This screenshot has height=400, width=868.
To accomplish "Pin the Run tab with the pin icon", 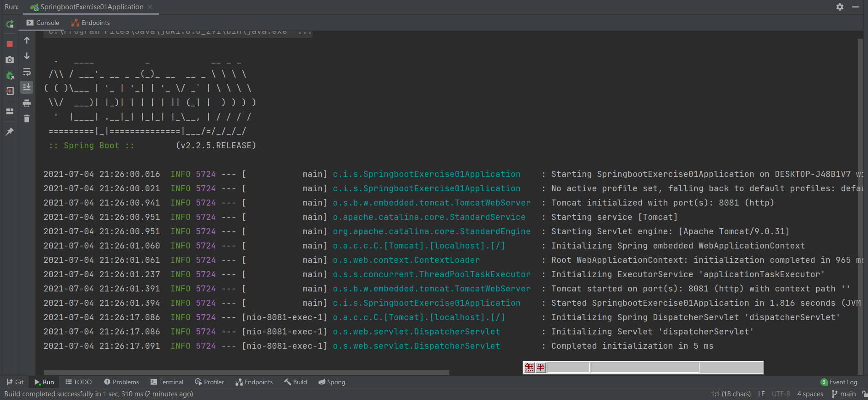I will coord(10,132).
